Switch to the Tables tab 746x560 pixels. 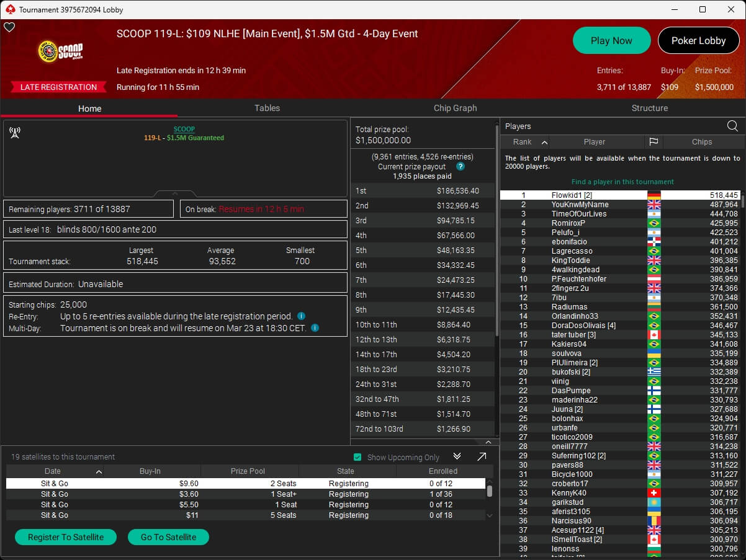267,108
